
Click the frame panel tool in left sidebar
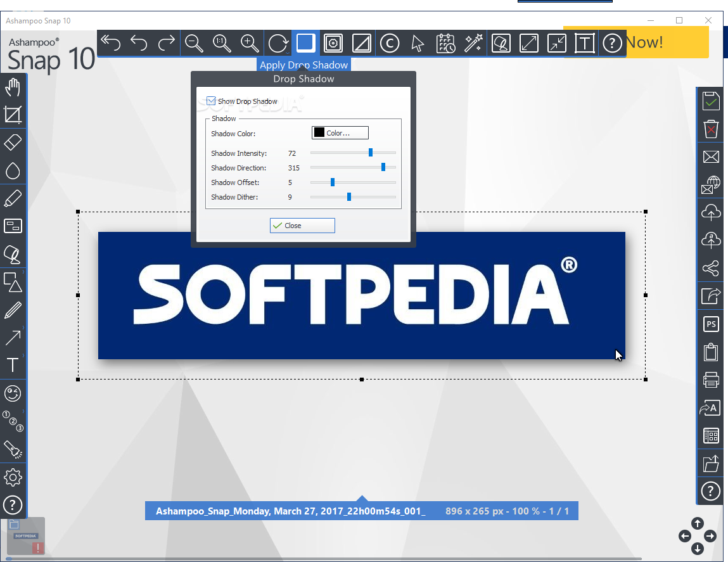13,226
